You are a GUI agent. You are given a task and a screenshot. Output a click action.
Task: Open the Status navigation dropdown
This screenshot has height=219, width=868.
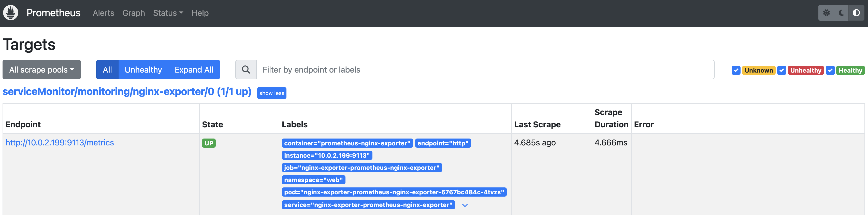168,13
